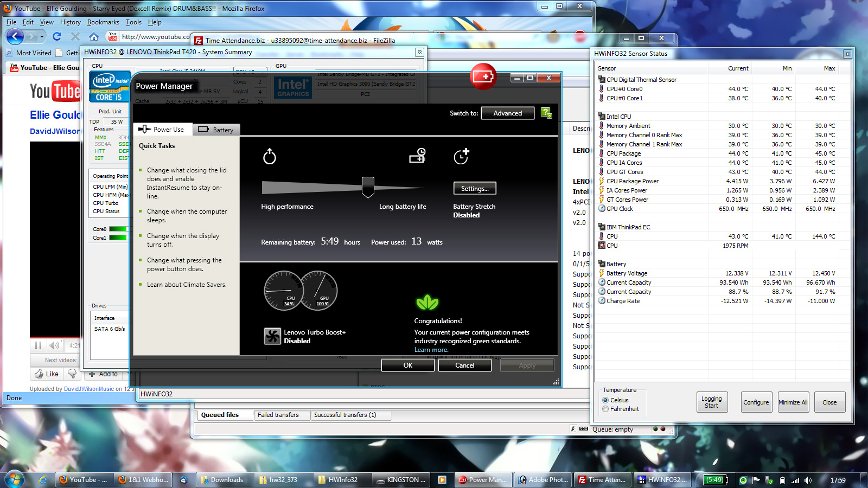Pause the YouTube video player
This screenshot has height=488, width=868.
click(x=38, y=345)
